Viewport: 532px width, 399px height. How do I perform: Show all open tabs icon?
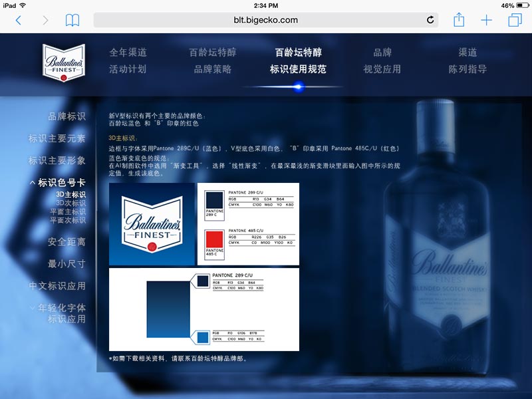[x=515, y=20]
